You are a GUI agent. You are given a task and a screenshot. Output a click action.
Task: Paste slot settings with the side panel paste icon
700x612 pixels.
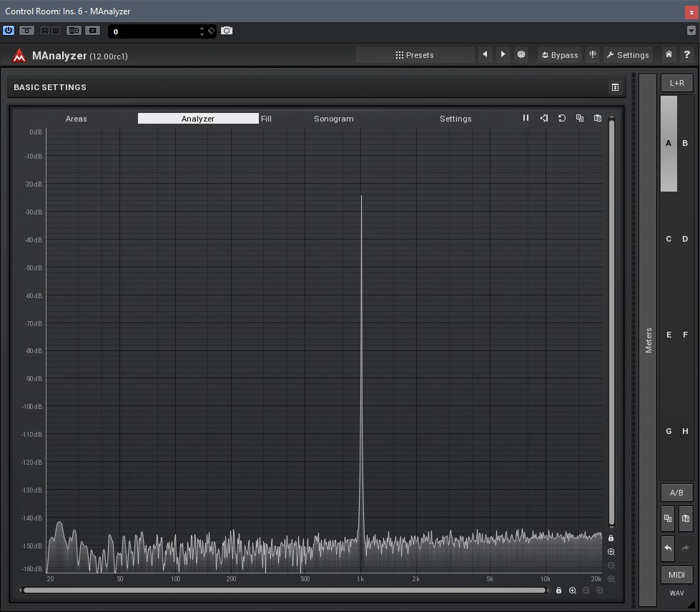click(x=686, y=518)
